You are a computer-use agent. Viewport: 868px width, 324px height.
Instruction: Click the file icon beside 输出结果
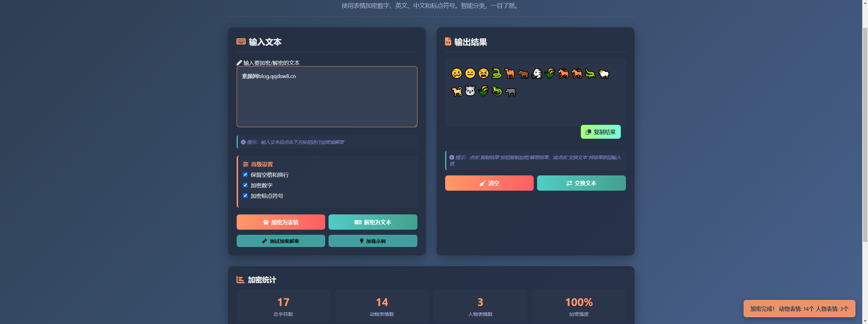point(448,42)
